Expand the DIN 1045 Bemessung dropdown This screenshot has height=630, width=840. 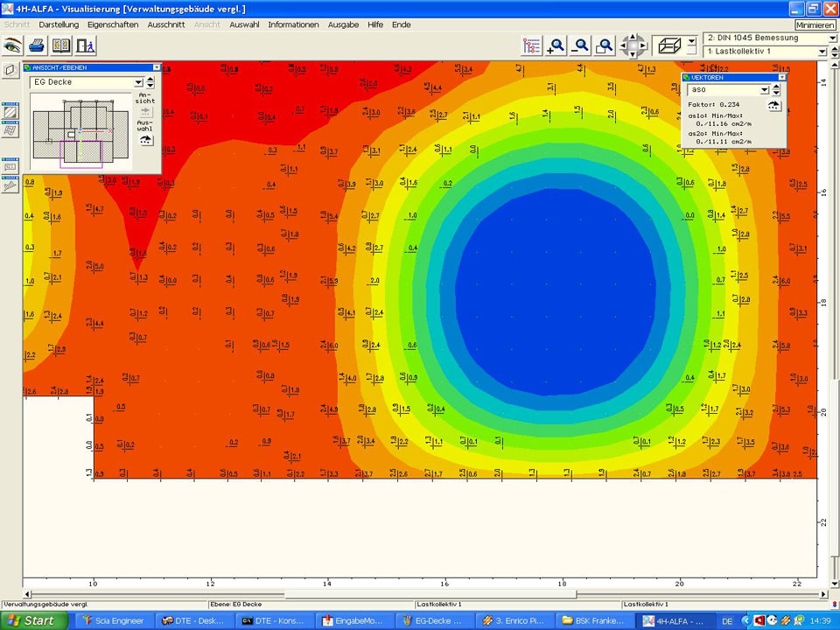pyautogui.click(x=832, y=38)
